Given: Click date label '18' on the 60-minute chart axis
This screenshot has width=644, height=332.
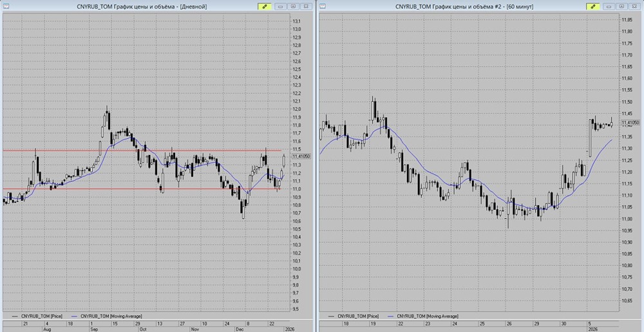Looking at the screenshot, I should [x=348, y=324].
